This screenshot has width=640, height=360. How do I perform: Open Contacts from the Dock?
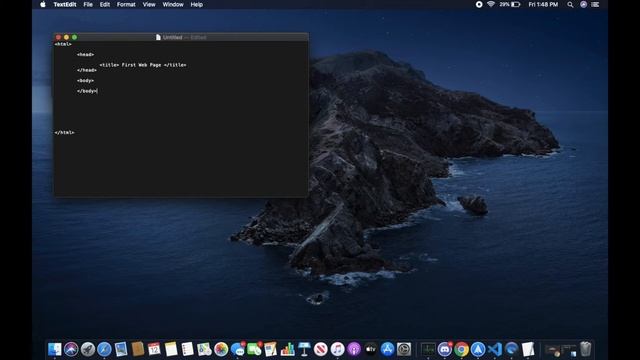(x=138, y=349)
